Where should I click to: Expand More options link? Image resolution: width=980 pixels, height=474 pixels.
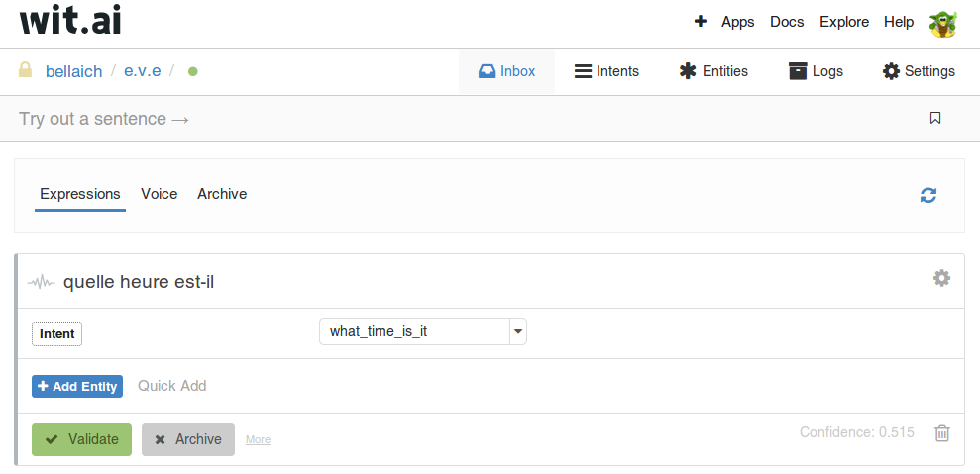click(x=258, y=439)
